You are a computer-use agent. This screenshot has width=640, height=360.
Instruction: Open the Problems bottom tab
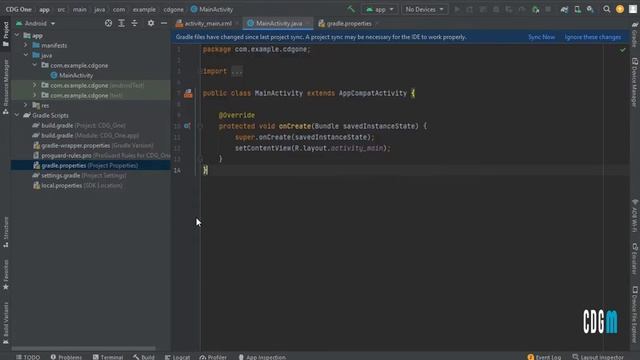[x=66, y=357]
